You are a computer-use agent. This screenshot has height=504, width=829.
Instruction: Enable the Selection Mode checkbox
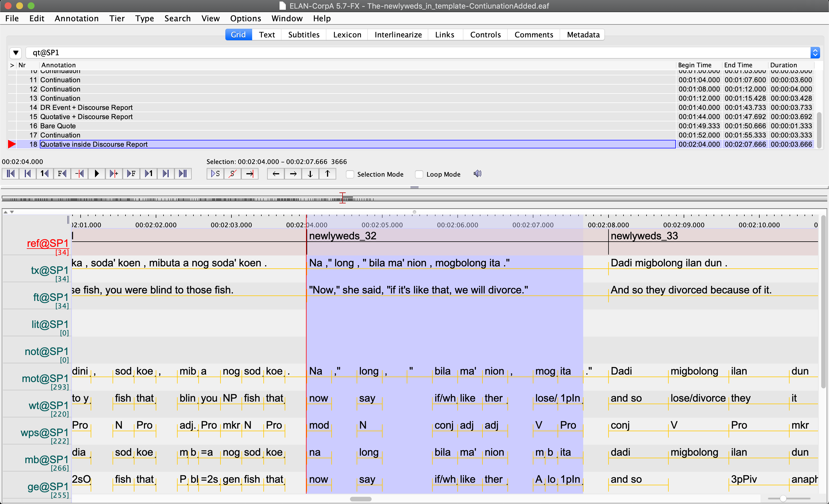pos(350,175)
